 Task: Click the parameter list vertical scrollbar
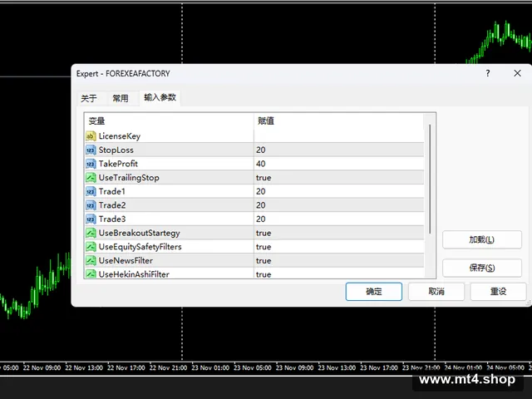pyautogui.click(x=430, y=180)
